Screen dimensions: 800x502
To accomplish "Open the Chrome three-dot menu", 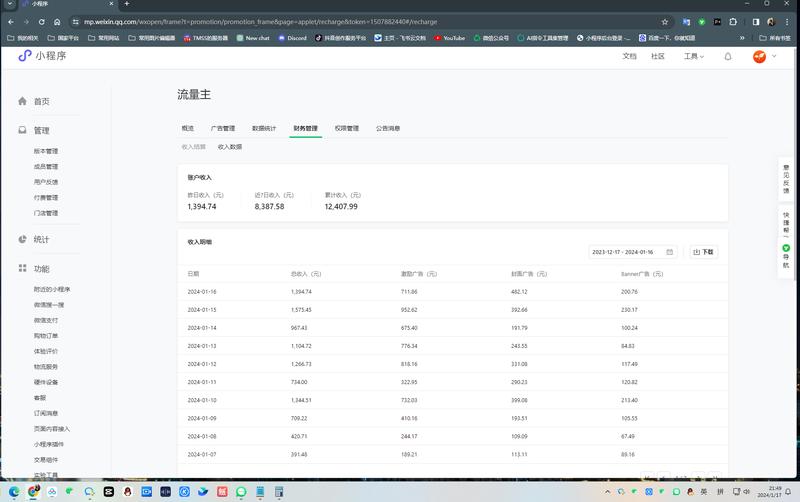I will (x=787, y=22).
